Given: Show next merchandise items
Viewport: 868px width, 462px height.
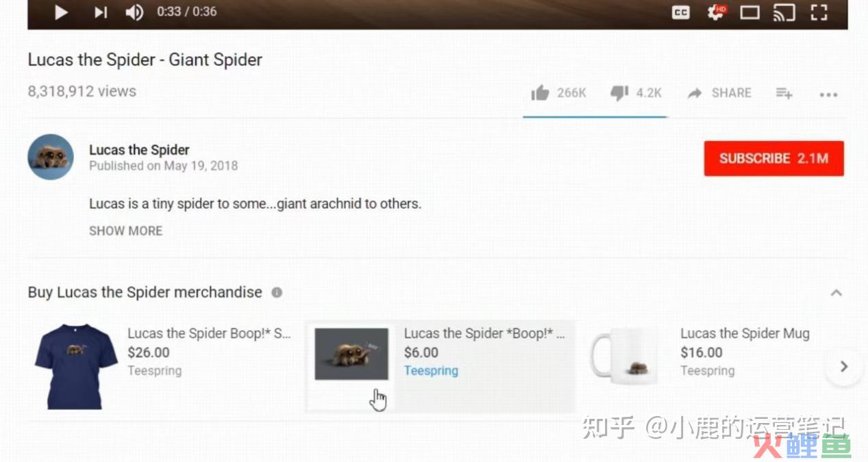Looking at the screenshot, I should tap(843, 366).
